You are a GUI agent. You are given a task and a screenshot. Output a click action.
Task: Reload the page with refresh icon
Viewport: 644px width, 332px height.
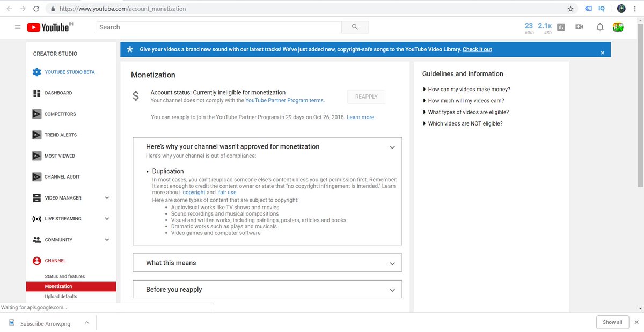tap(36, 9)
